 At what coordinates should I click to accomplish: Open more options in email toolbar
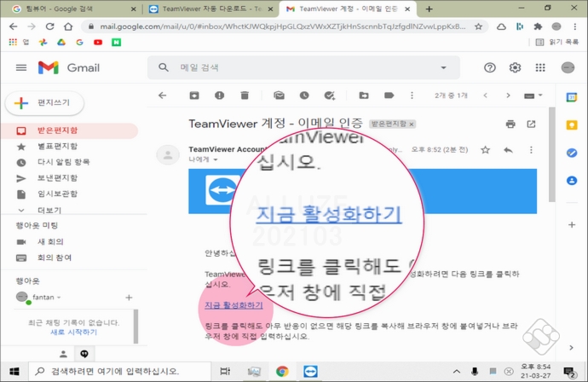click(412, 95)
